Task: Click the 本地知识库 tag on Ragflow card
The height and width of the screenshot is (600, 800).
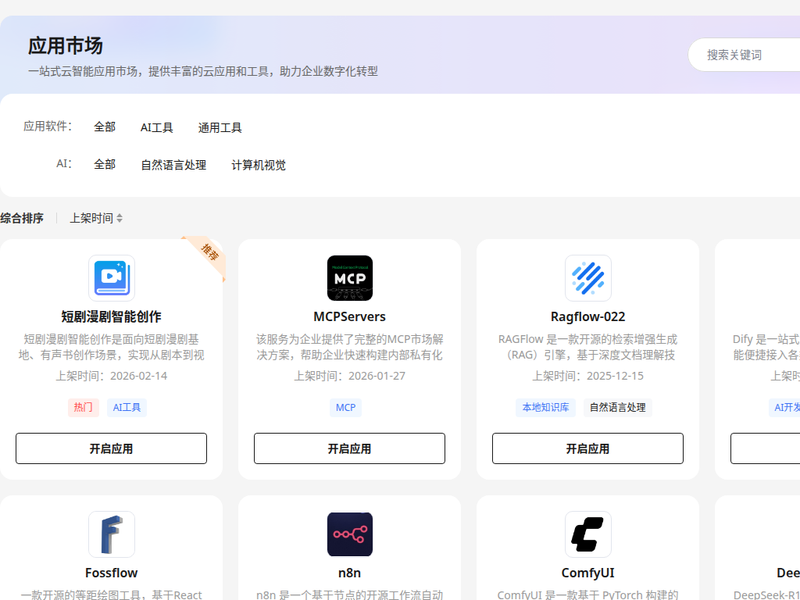Action: point(545,407)
